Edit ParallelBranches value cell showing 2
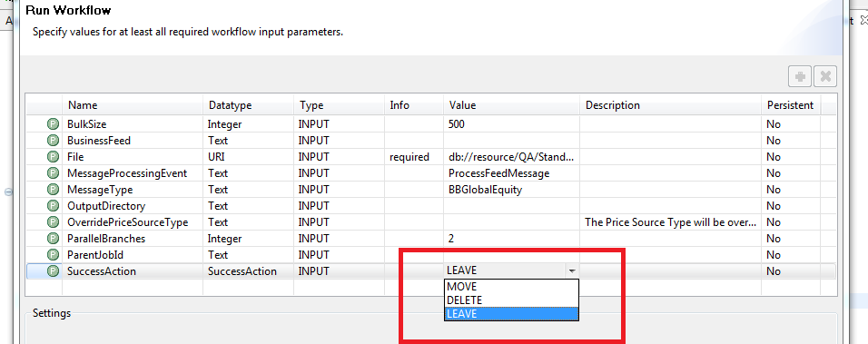This screenshot has height=344, width=868. (x=511, y=239)
